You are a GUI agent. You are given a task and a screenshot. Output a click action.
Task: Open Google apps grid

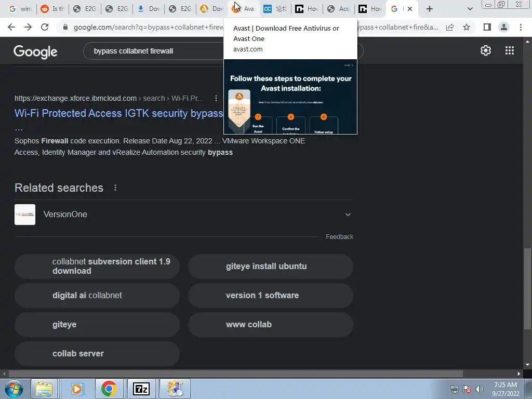(x=510, y=50)
